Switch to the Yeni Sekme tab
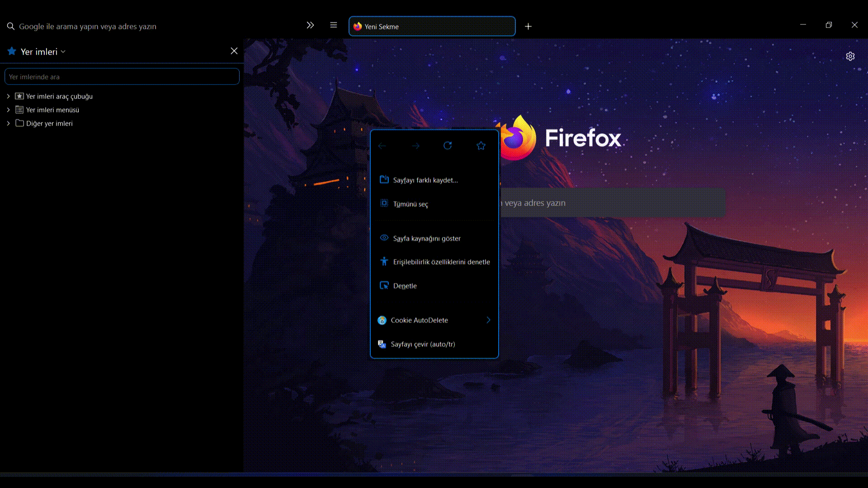The height and width of the screenshot is (488, 868). pos(432,26)
